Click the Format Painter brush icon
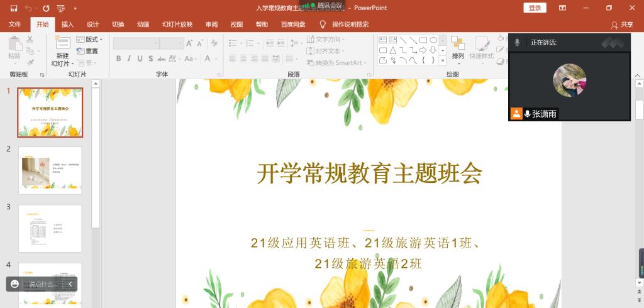The height and width of the screenshot is (308, 644). [x=30, y=62]
